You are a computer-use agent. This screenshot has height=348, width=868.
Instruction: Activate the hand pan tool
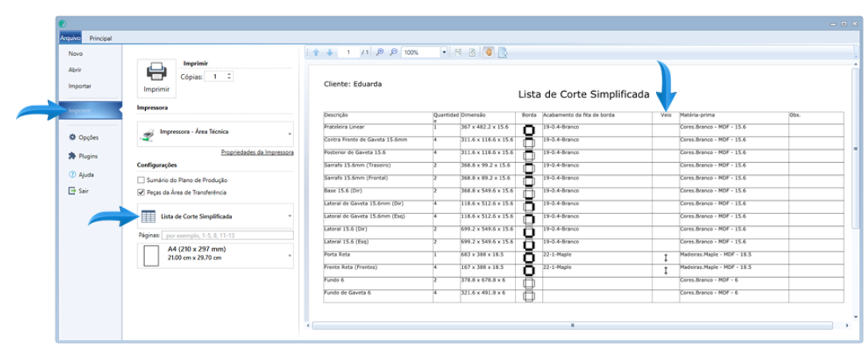(x=489, y=52)
